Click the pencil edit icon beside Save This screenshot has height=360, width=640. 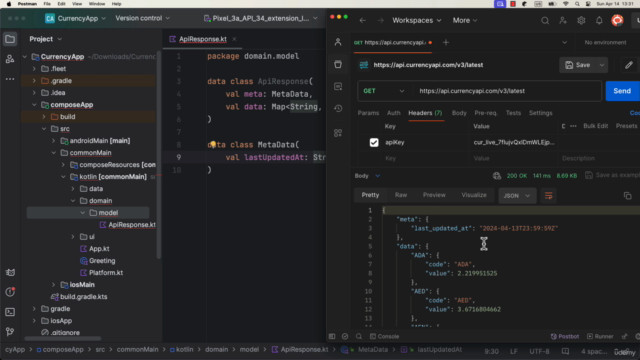click(x=629, y=65)
